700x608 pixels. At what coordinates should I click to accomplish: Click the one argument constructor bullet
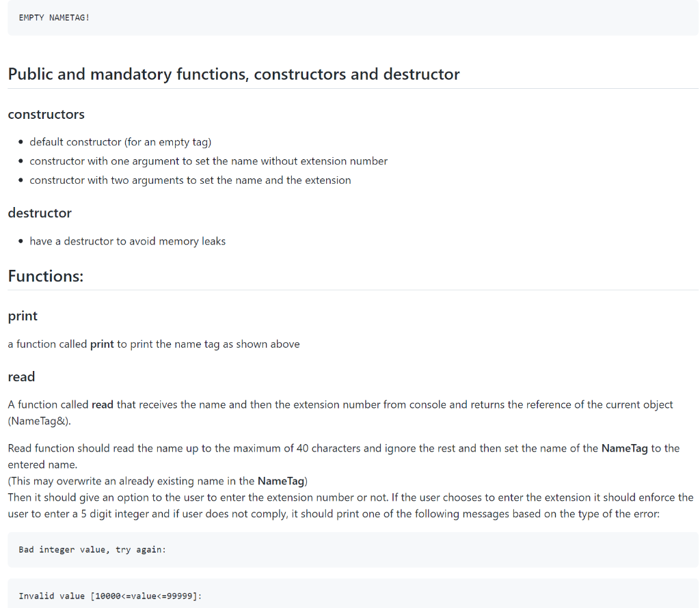208,161
